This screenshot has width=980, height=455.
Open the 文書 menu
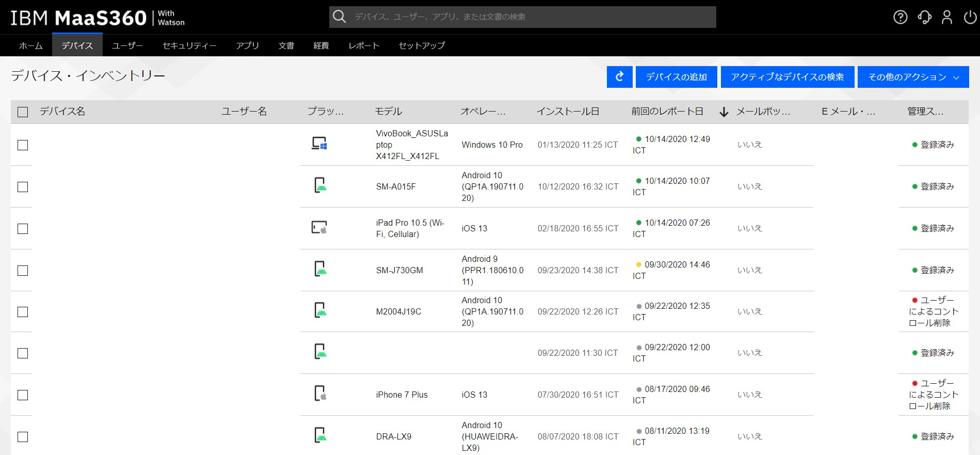point(286,45)
